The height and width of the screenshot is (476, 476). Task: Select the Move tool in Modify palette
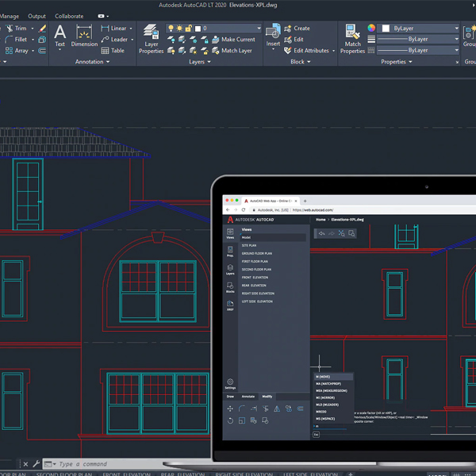(230, 409)
